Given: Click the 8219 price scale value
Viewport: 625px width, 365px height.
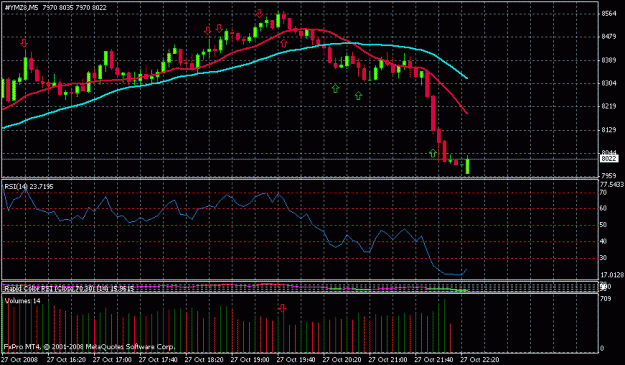Looking at the screenshot, I should pos(609,106).
